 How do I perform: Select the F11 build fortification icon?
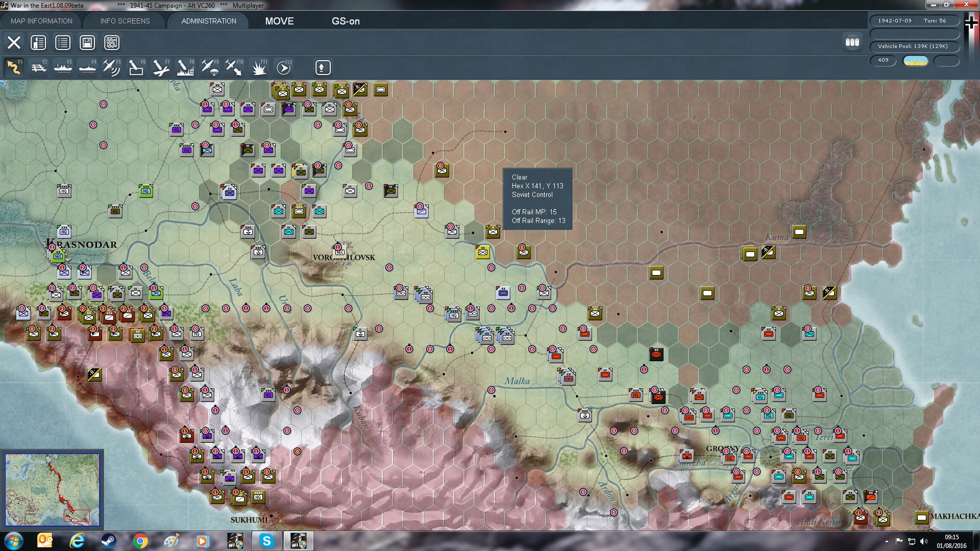click(x=259, y=67)
